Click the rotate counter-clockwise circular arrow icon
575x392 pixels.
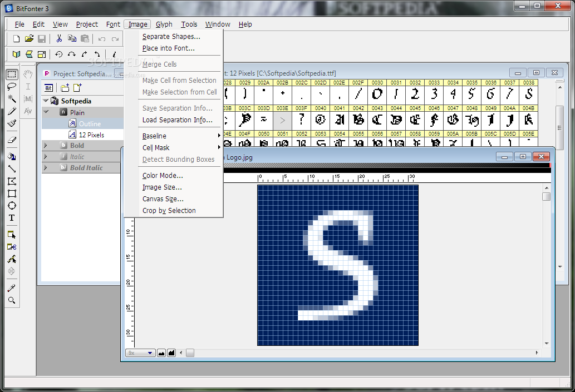[58, 54]
